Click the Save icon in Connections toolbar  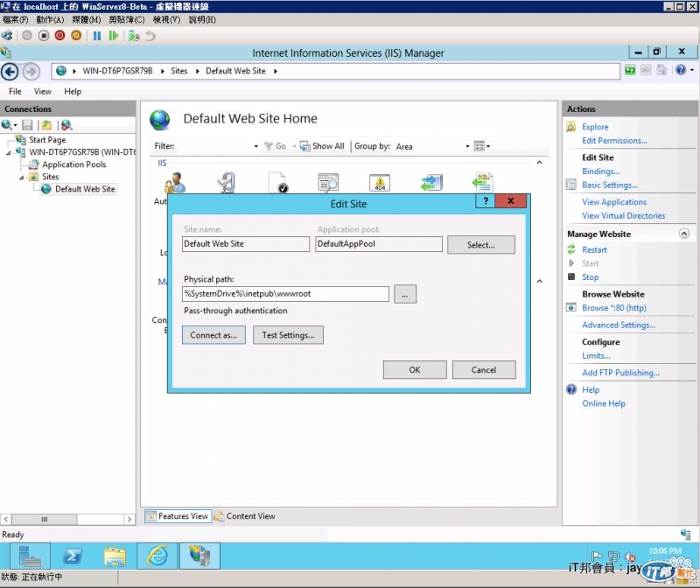[x=28, y=125]
